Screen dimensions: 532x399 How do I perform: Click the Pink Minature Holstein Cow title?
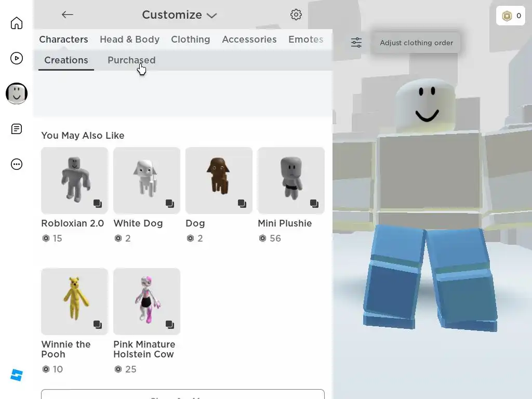click(144, 349)
